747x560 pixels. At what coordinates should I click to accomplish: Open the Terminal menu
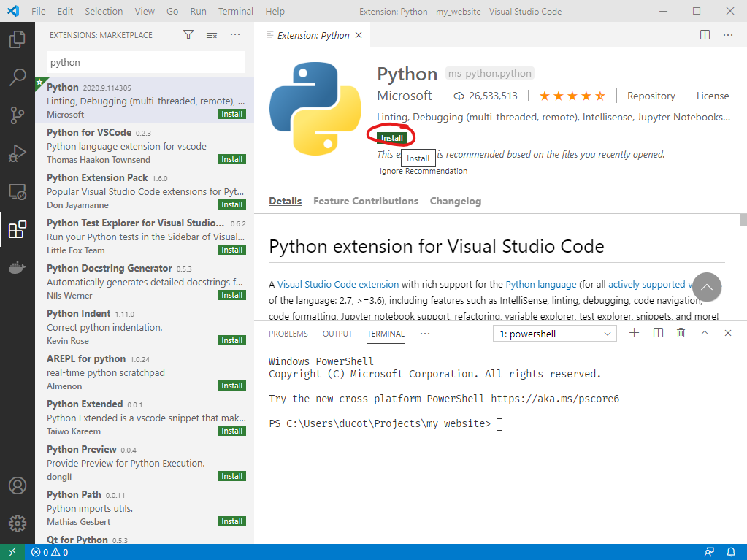point(235,11)
